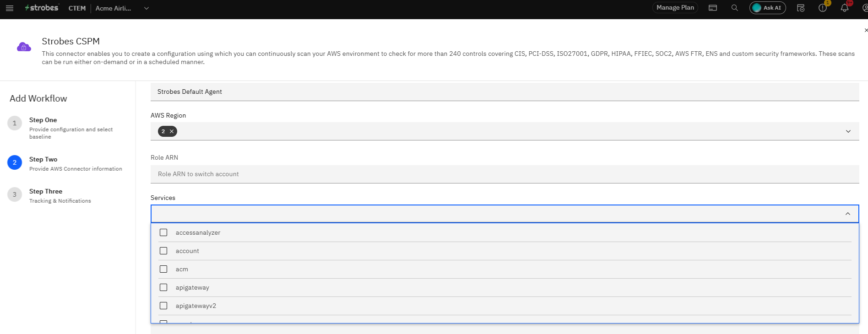Open the billing card icon
The height and width of the screenshot is (334, 868).
click(x=713, y=8)
